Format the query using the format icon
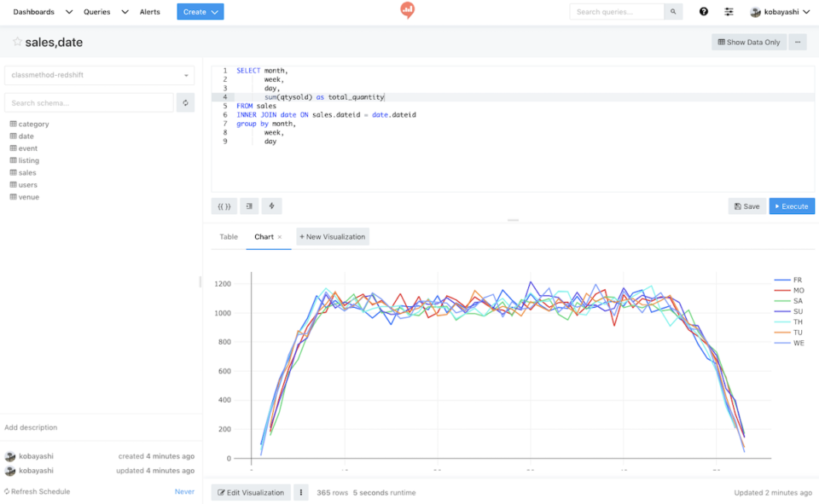819x504 pixels. click(x=248, y=206)
